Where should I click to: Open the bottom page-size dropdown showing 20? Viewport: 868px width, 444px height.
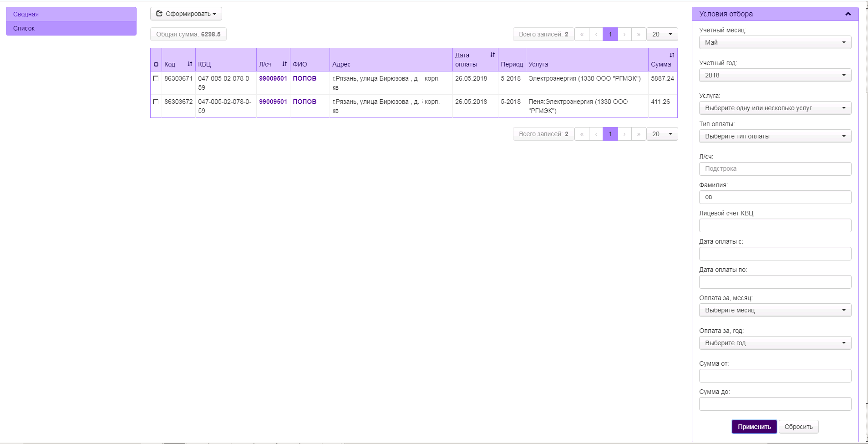(662, 134)
